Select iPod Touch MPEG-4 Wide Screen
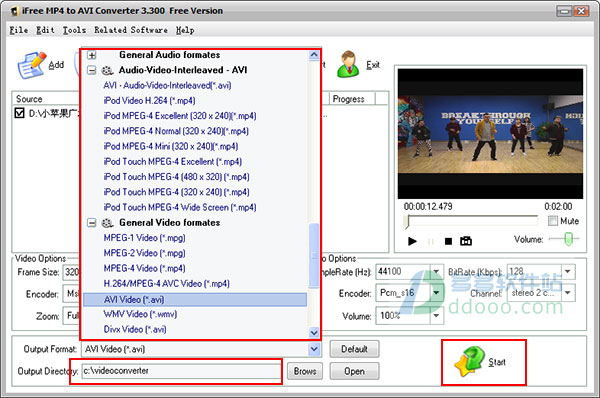Screen dimensions: 600x398 click(x=180, y=207)
